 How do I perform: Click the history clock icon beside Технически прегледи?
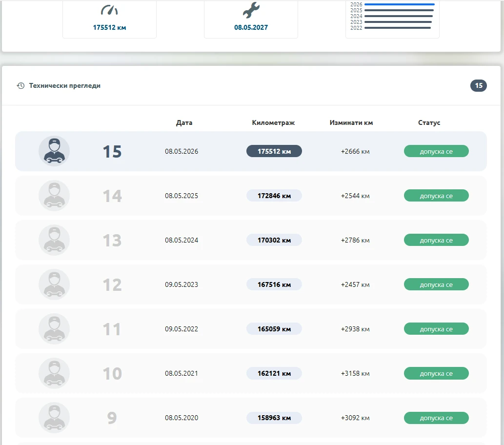pos(20,85)
